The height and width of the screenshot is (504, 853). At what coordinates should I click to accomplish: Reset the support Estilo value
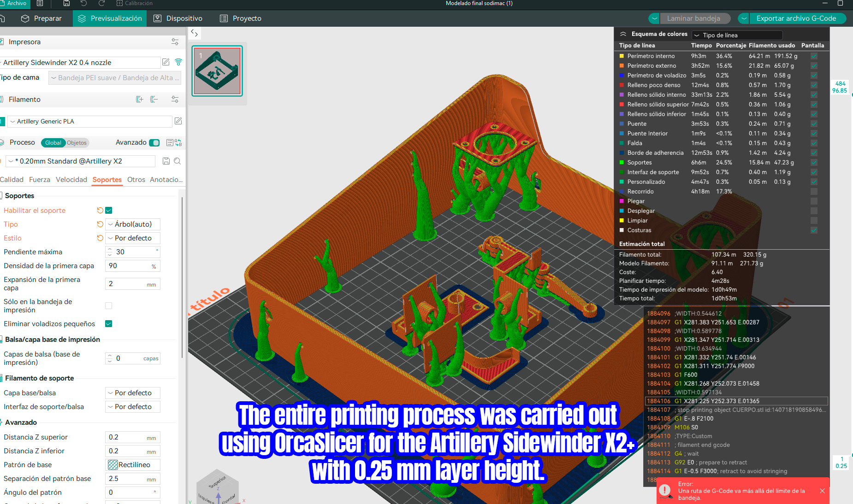tap(100, 238)
